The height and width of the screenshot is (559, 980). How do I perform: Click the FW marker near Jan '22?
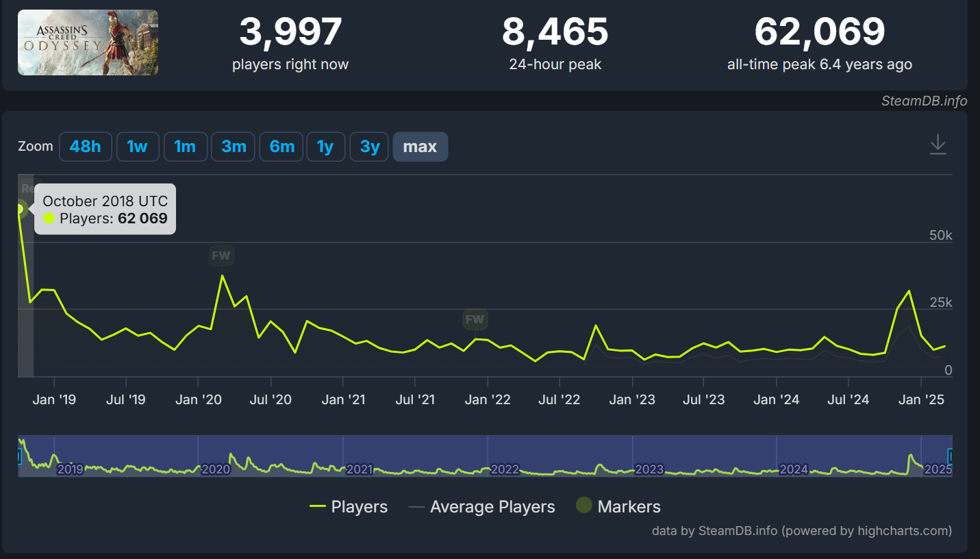click(x=475, y=319)
